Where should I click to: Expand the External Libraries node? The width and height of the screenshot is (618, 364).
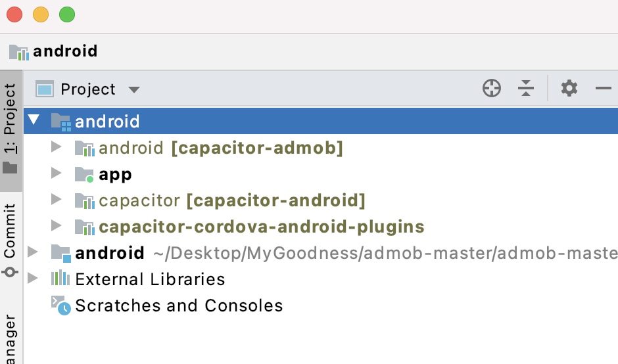(33, 278)
